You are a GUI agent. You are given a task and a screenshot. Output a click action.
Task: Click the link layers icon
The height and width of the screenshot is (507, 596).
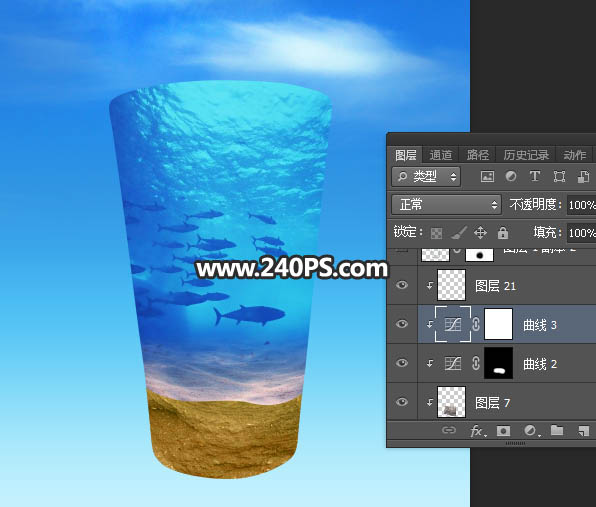pos(449,430)
